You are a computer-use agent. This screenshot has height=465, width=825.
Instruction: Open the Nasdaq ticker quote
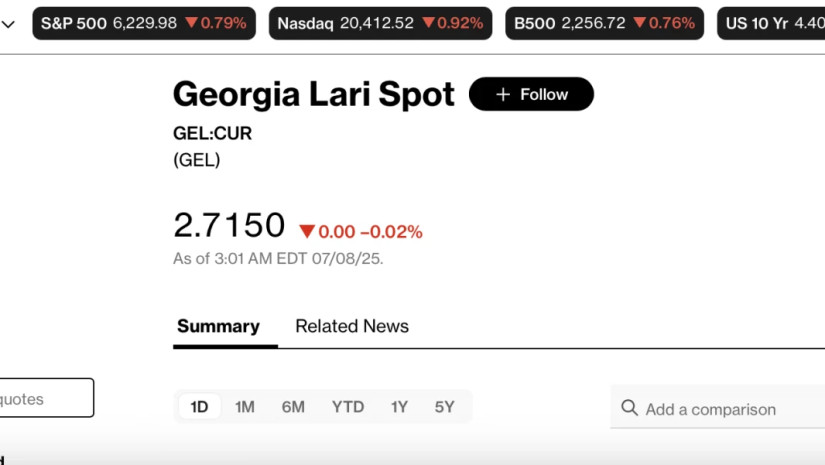380,23
